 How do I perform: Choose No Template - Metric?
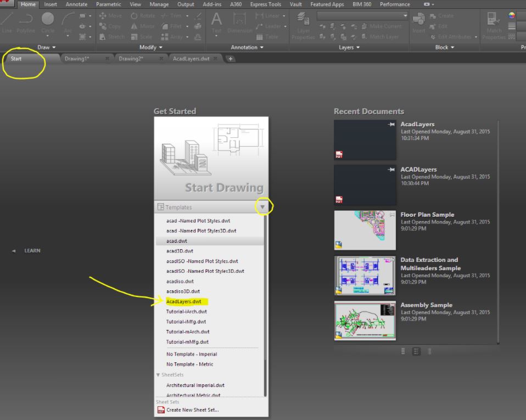[189, 365]
